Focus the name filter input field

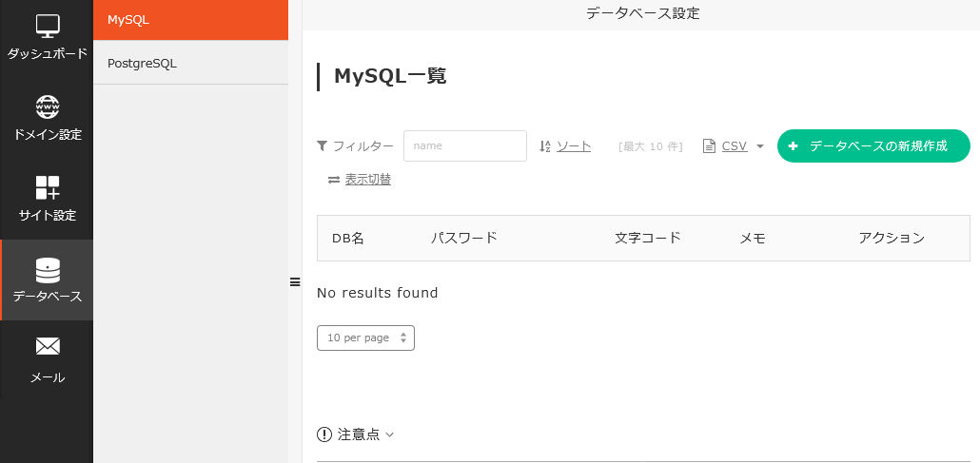(x=465, y=145)
